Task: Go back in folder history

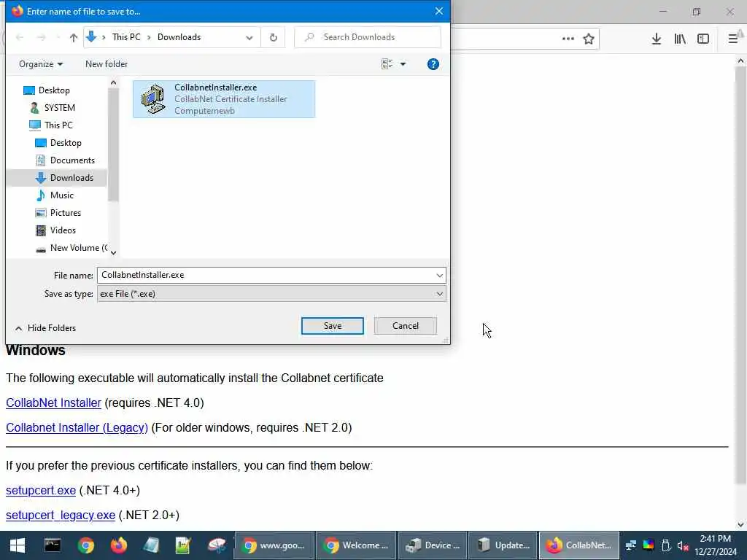Action: point(20,38)
